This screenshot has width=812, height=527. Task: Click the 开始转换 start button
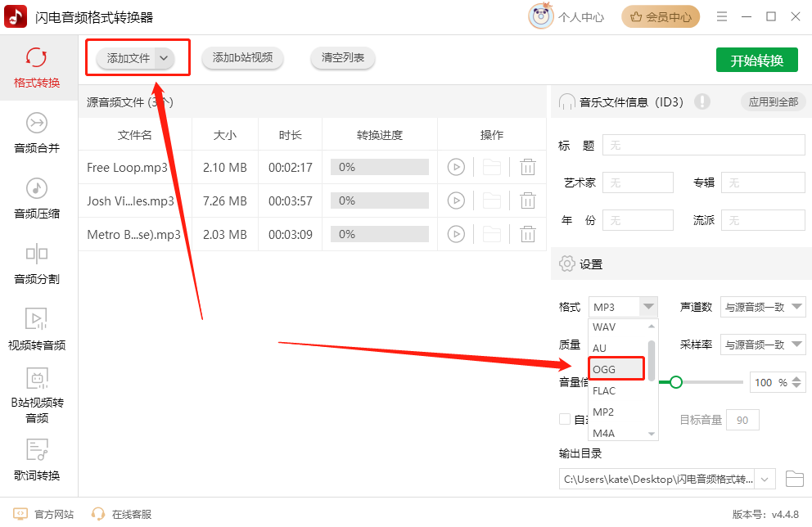756,61
